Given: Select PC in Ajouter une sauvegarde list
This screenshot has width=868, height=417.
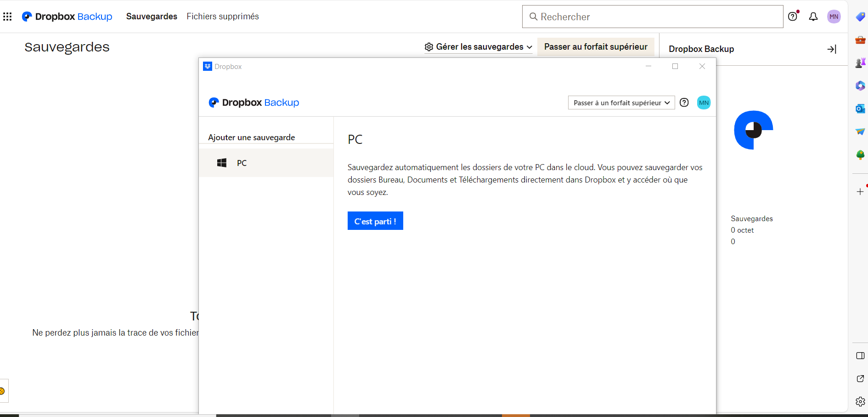Looking at the screenshot, I should (266, 163).
